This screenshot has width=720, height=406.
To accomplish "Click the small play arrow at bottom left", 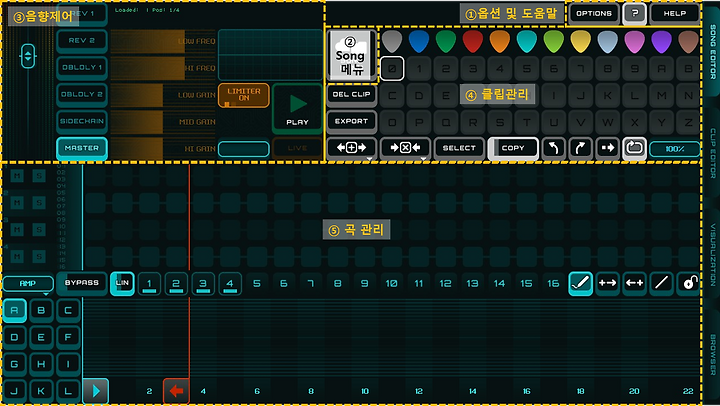I will tap(96, 391).
